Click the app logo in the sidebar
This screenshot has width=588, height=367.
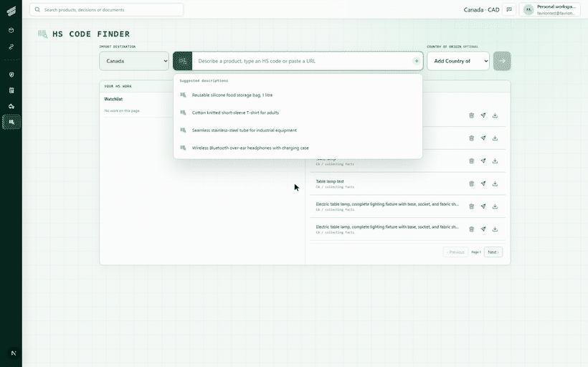(11, 11)
